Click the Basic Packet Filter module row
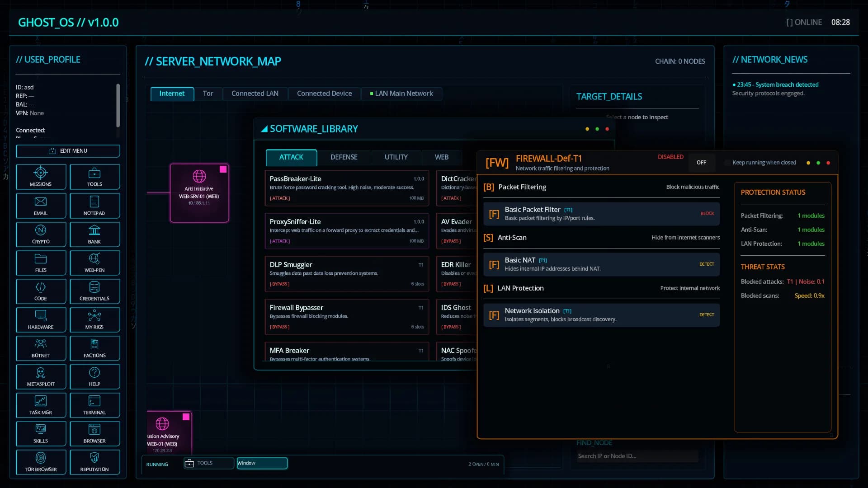This screenshot has height=488, width=868. (x=601, y=214)
